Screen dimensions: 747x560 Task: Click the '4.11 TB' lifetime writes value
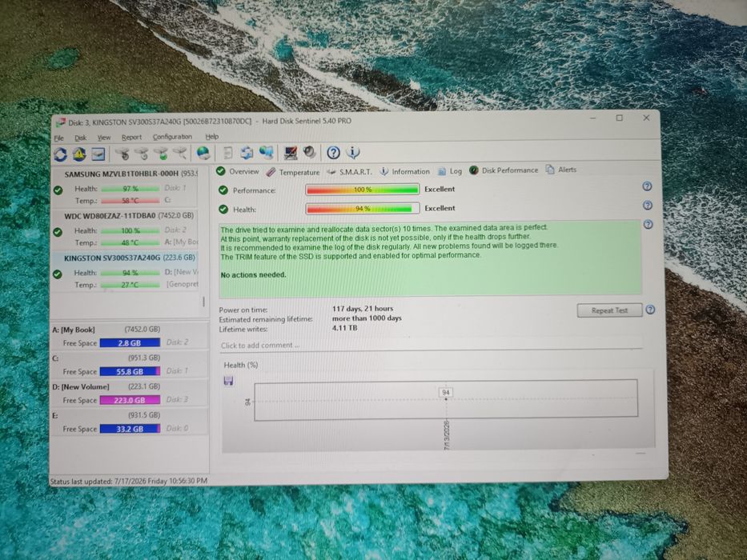[344, 328]
